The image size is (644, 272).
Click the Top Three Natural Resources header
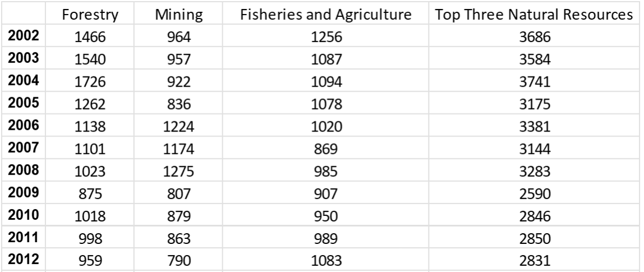535,15
